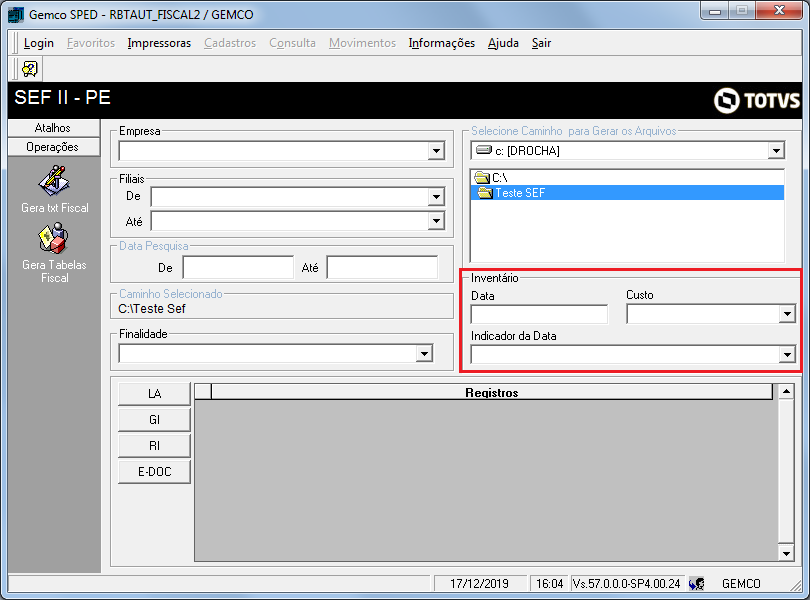
Task: Open the Gera txt Fiscal shortcut icon
Action: point(54,181)
